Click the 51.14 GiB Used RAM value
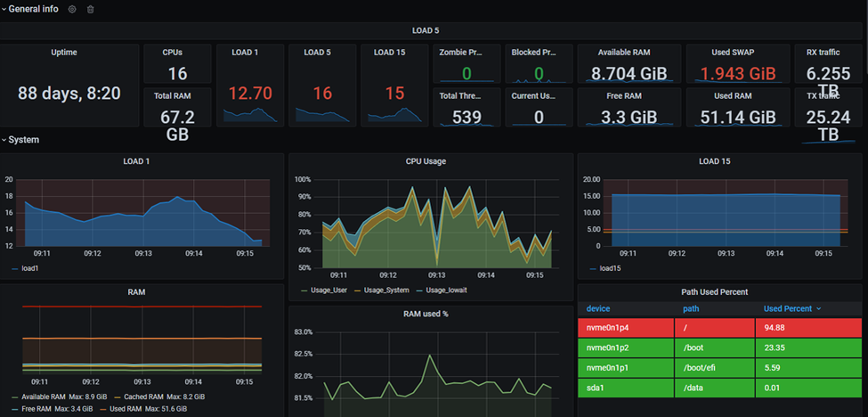 [738, 117]
